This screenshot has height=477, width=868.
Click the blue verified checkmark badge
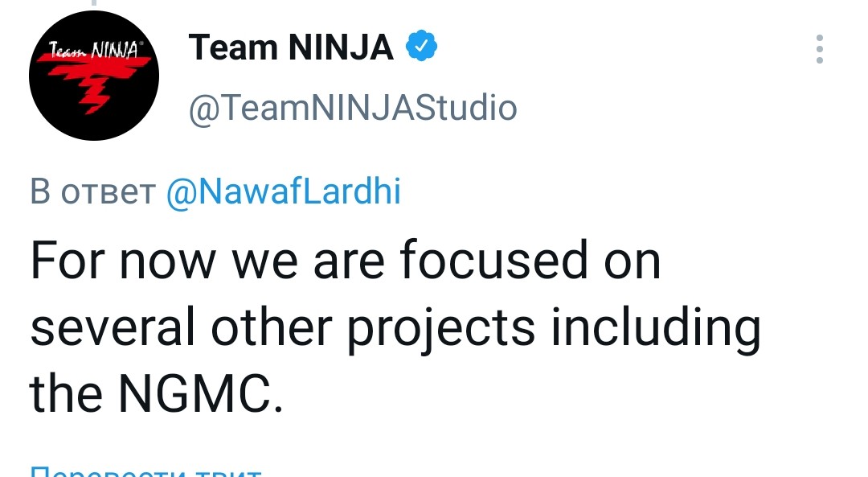[x=421, y=46]
